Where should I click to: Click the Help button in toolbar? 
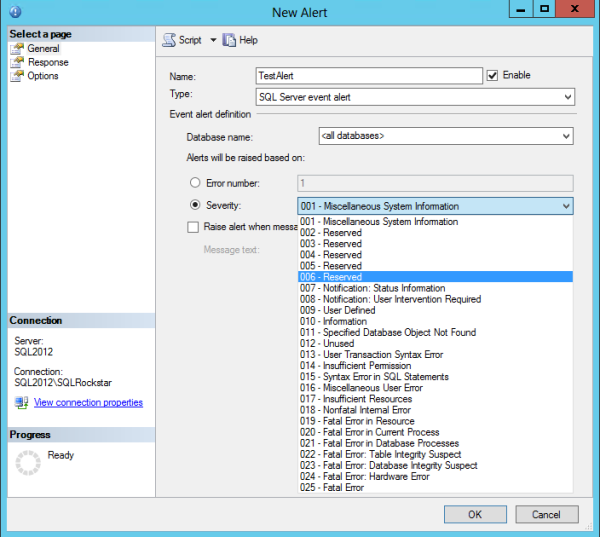240,40
